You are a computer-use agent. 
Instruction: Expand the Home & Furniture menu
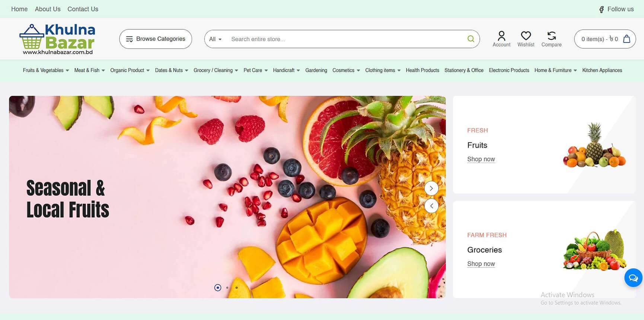tap(555, 70)
